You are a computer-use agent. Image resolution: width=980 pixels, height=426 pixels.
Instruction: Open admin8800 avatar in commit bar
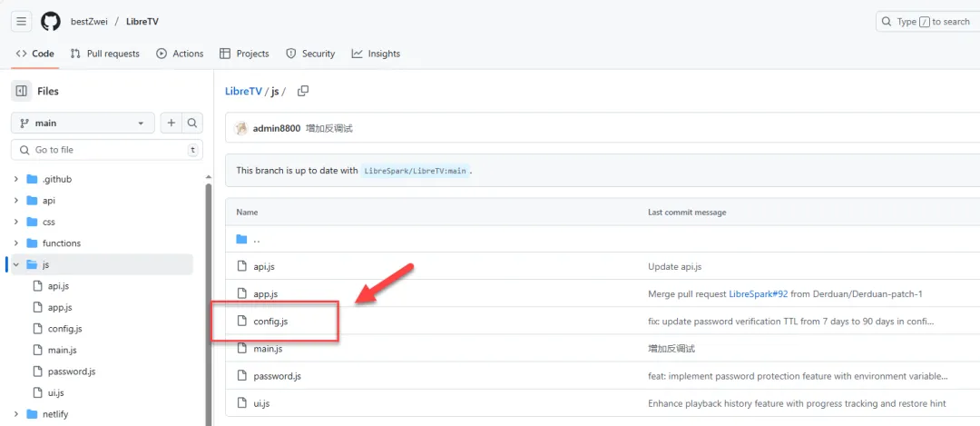point(241,129)
